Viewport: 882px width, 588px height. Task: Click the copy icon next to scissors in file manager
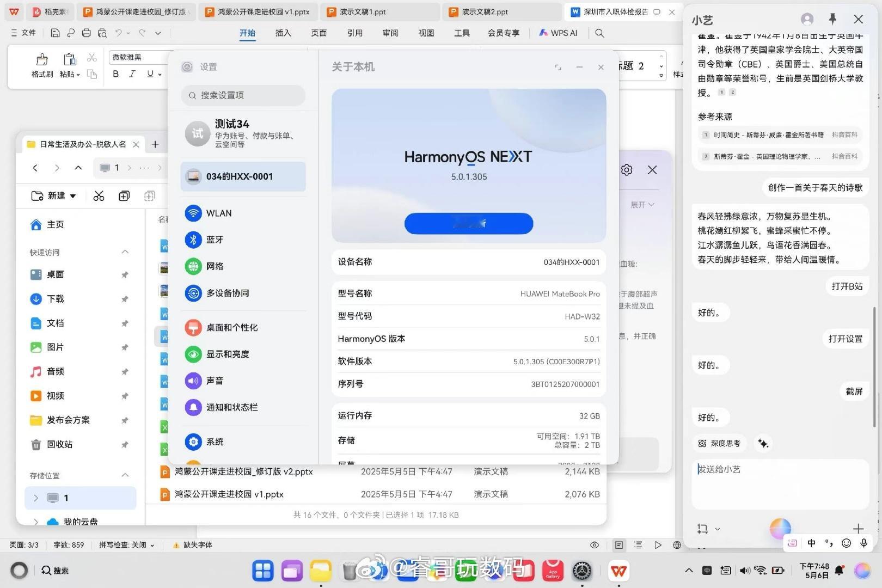point(124,196)
